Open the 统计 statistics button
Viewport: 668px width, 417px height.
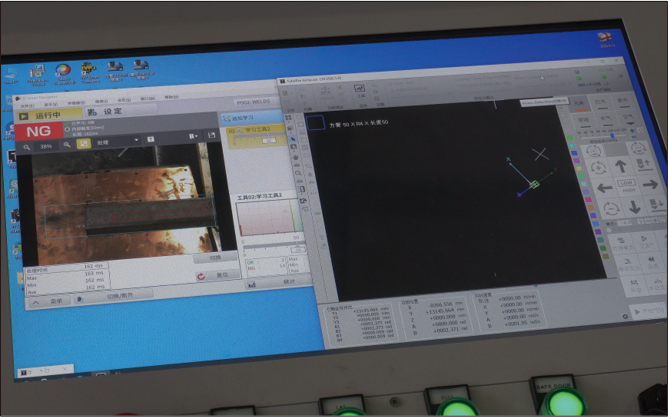point(278,282)
